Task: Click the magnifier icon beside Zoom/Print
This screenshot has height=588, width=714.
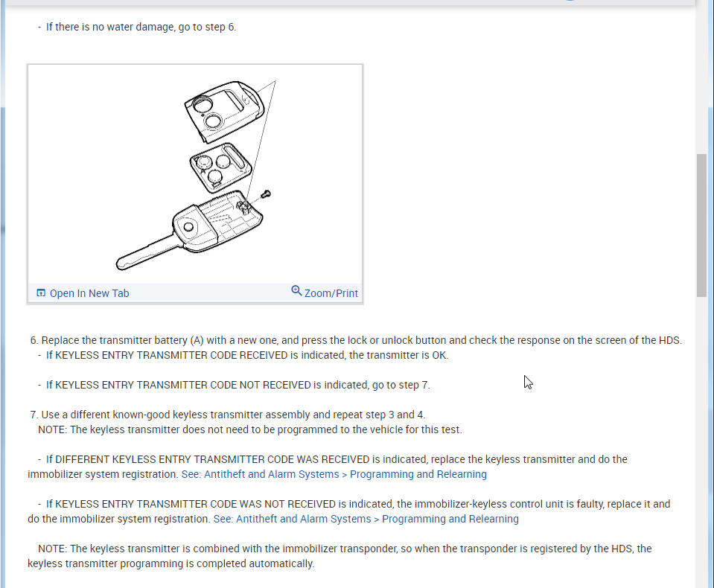Action: point(296,290)
